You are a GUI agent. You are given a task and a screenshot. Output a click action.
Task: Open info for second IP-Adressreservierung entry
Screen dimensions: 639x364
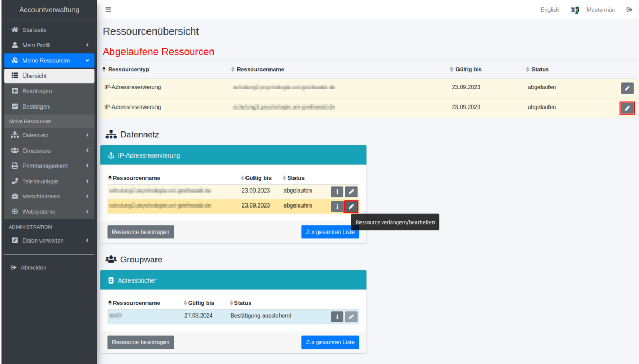pyautogui.click(x=337, y=206)
